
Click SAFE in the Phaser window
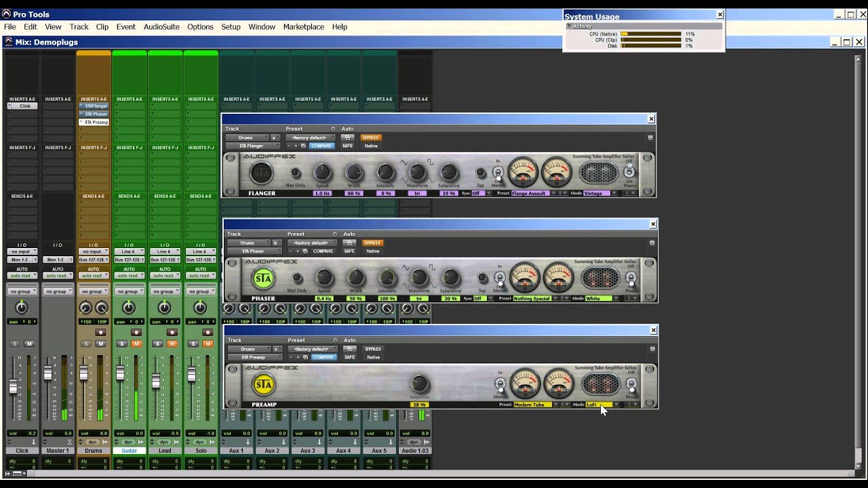349,251
